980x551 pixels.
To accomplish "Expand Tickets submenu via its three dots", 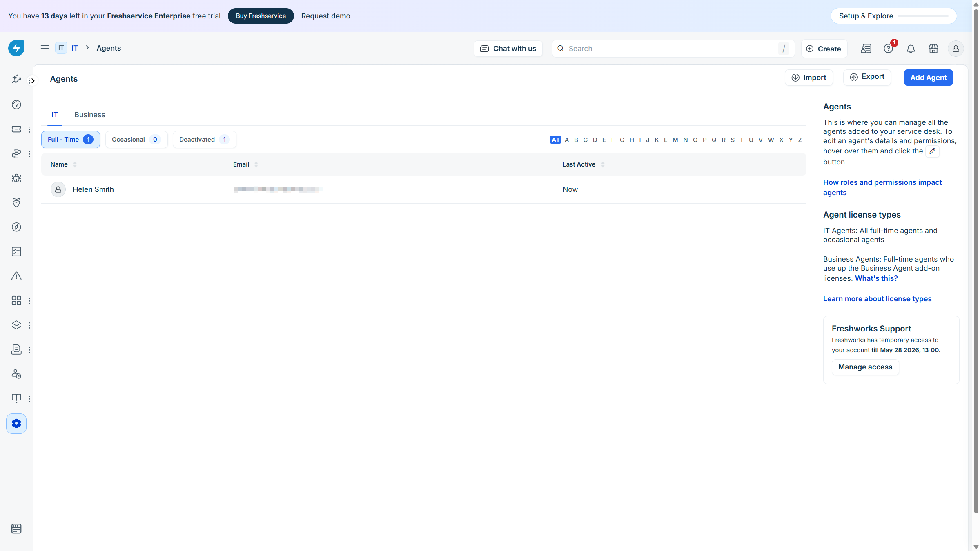I will 29,129.
